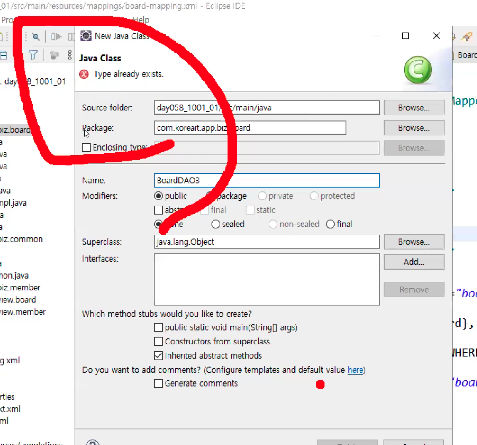Viewport: 477px width, 445px height.
Task: Click the red error icon beside 'Type already exists'
Action: (84, 74)
